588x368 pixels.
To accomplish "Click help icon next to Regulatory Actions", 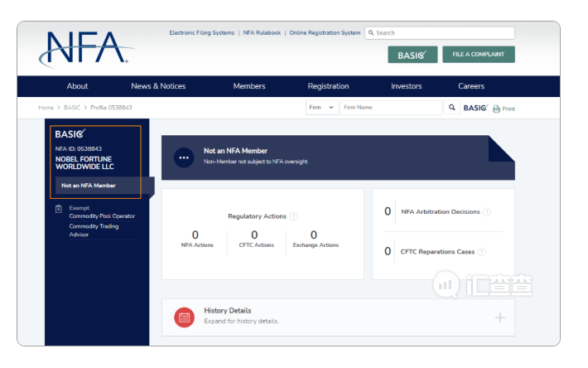I will pyautogui.click(x=294, y=216).
